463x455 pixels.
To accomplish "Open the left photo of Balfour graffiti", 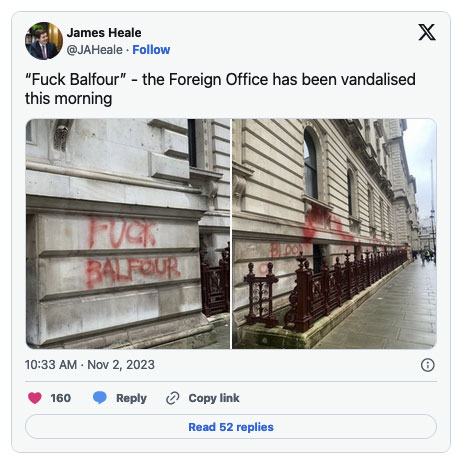I will [128, 234].
